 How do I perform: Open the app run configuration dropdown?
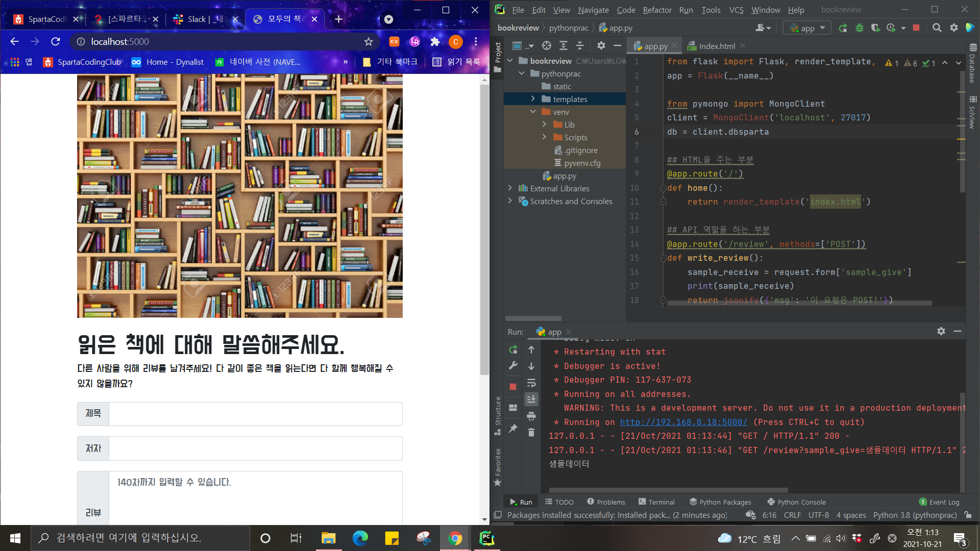807,28
